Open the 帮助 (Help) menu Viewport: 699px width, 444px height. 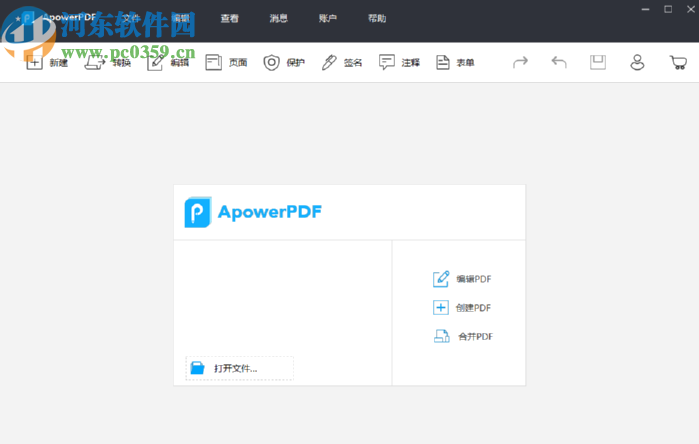pos(377,18)
